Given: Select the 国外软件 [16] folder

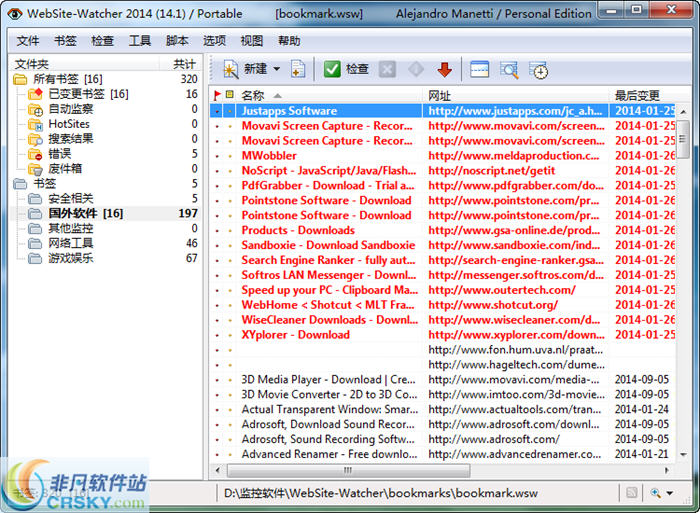Looking at the screenshot, I should pyautogui.click(x=86, y=213).
